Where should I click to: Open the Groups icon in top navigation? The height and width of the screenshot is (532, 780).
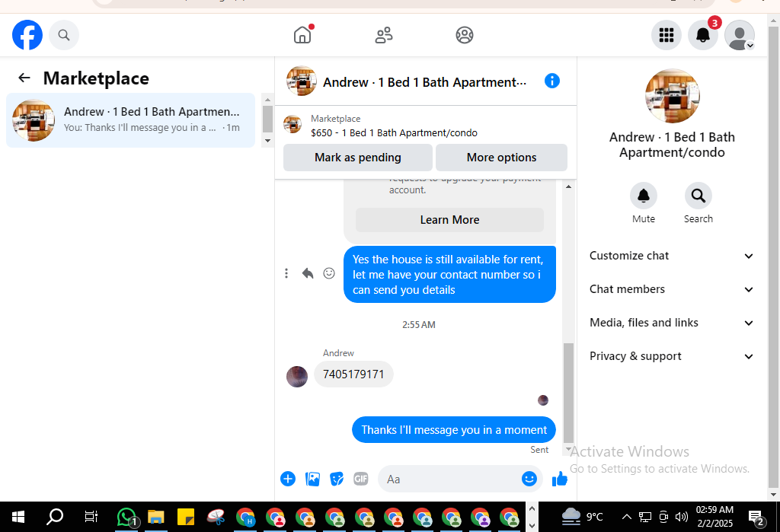pyautogui.click(x=465, y=35)
